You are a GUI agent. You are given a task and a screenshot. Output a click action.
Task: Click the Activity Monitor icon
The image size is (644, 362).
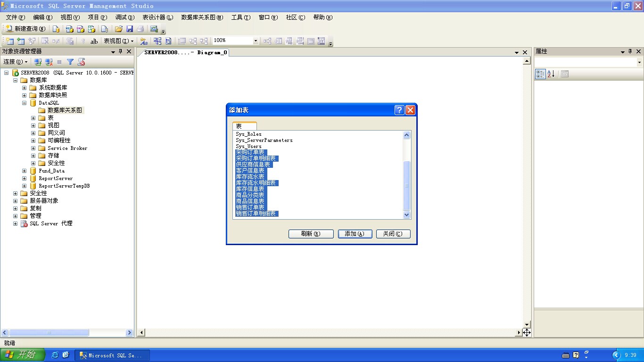[154, 29]
